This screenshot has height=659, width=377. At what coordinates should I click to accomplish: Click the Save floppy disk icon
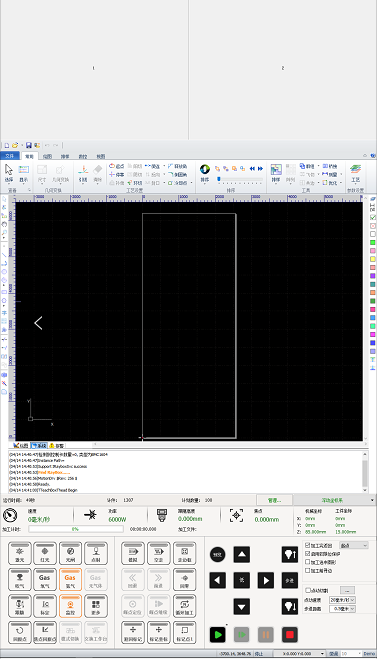click(x=29, y=145)
